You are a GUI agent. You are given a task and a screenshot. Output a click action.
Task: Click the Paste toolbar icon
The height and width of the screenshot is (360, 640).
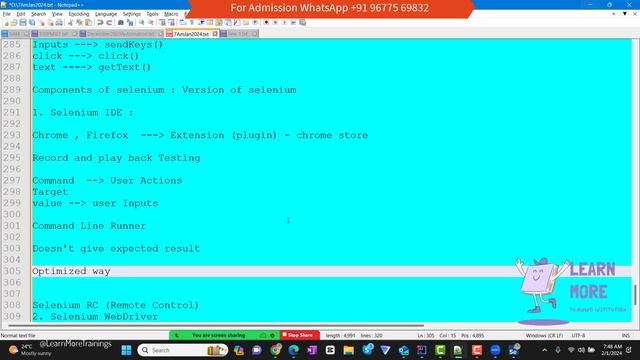coord(89,22)
